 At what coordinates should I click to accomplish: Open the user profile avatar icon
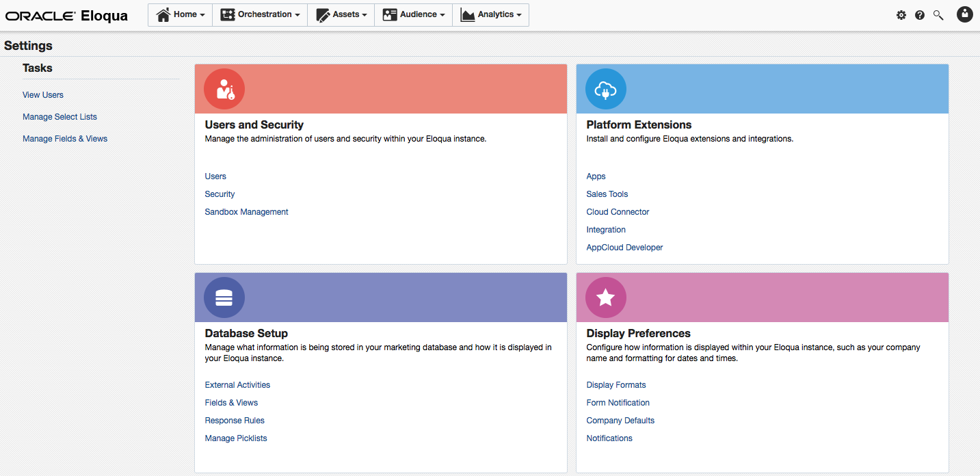pyautogui.click(x=964, y=14)
